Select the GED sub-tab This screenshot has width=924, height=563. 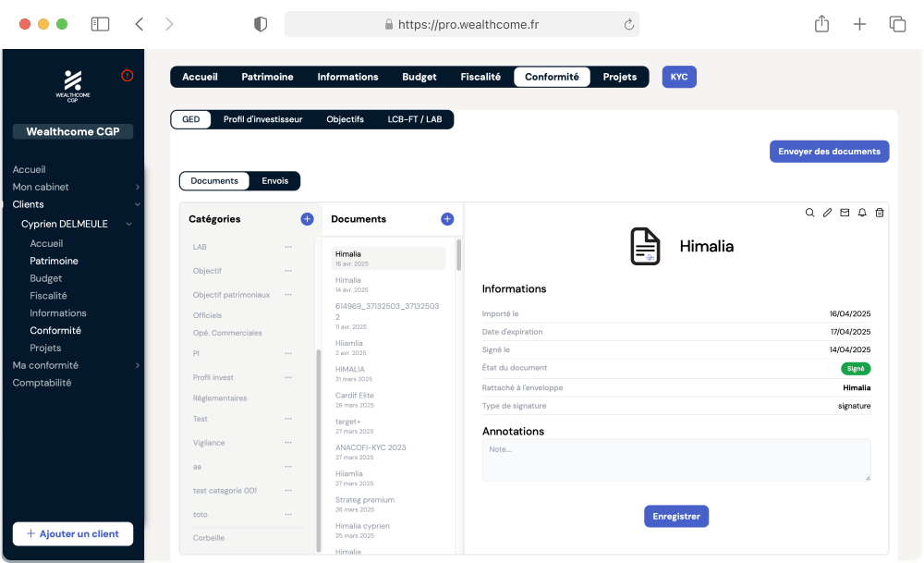191,119
